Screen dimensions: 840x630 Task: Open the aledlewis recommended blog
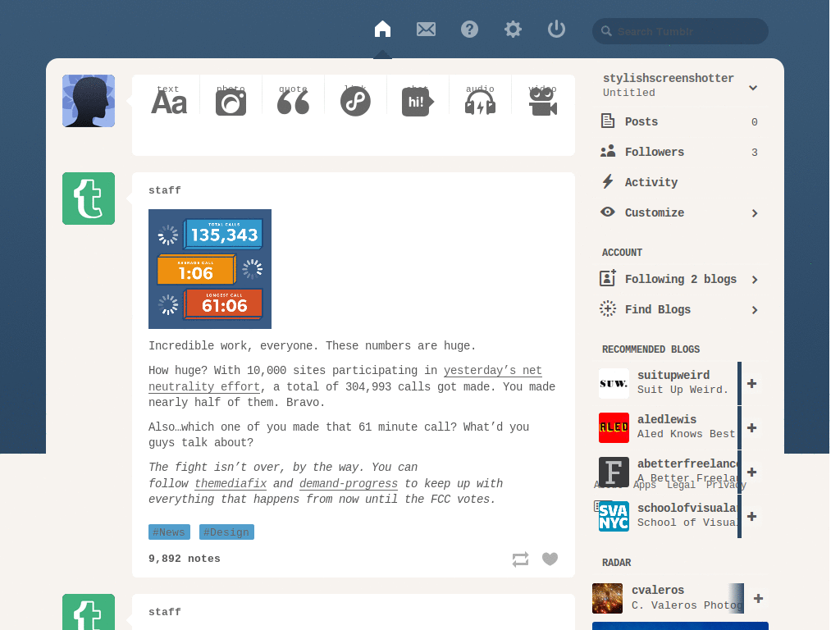point(667,419)
